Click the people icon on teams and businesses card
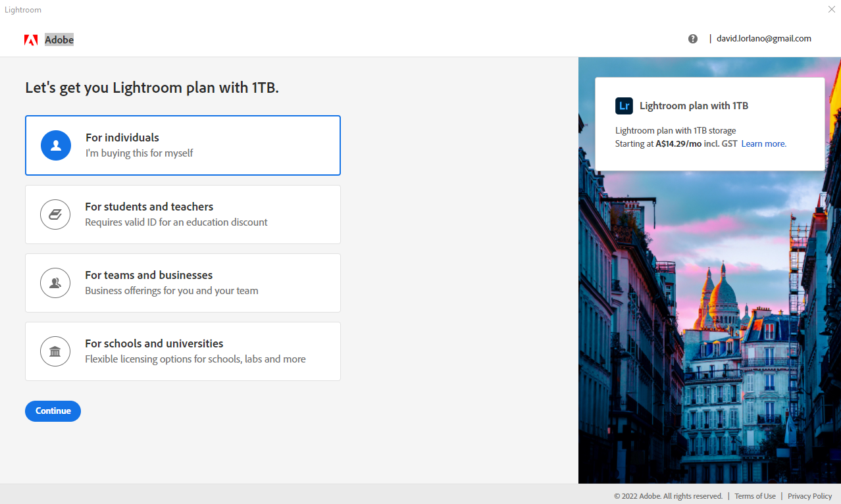 point(55,282)
